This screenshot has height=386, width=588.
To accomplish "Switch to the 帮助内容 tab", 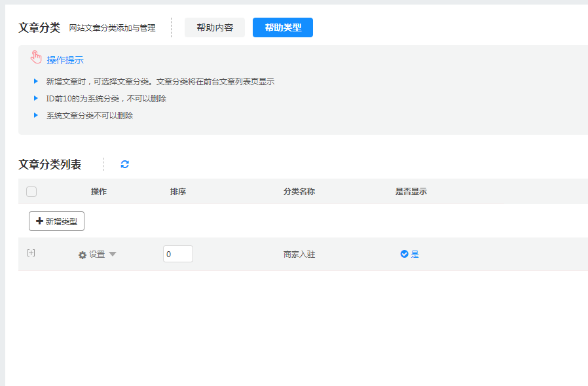I will pos(215,27).
